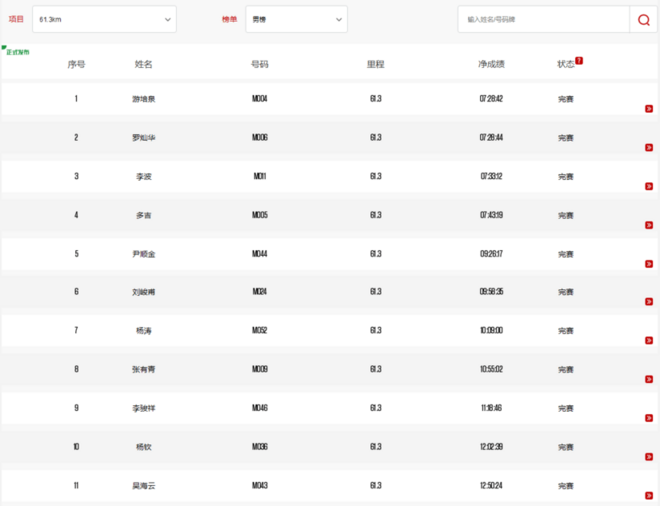The width and height of the screenshot is (660, 506).
Task: Click the 净成绩 column header
Action: click(x=491, y=64)
